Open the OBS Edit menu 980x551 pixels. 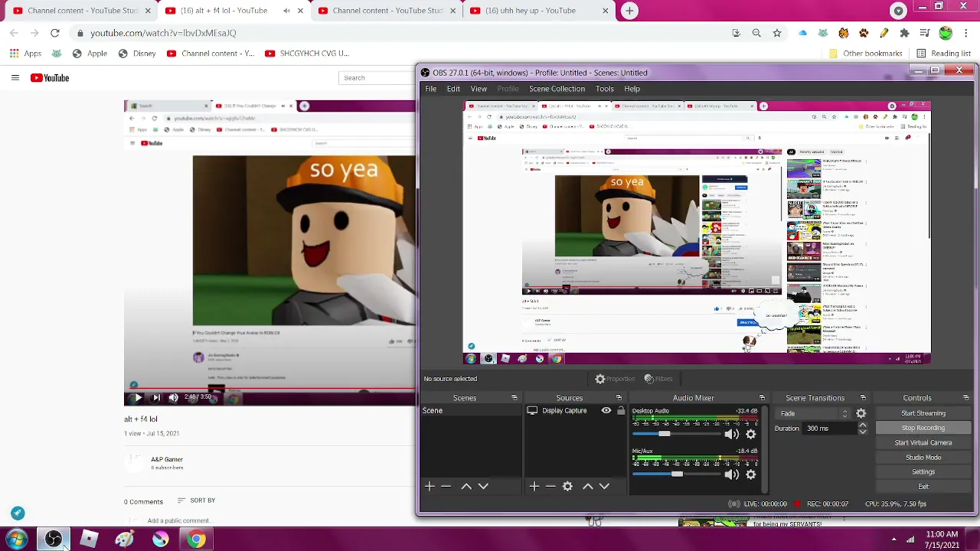tap(453, 89)
